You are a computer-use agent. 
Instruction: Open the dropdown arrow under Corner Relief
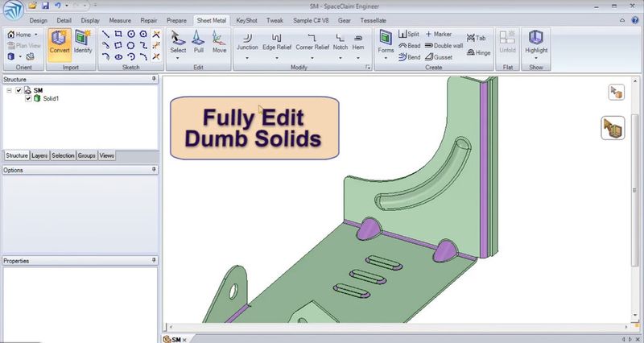click(312, 58)
